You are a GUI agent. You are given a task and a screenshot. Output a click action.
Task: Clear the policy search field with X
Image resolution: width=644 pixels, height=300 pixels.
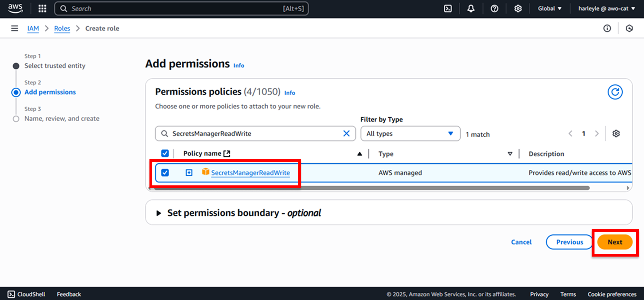tap(347, 133)
